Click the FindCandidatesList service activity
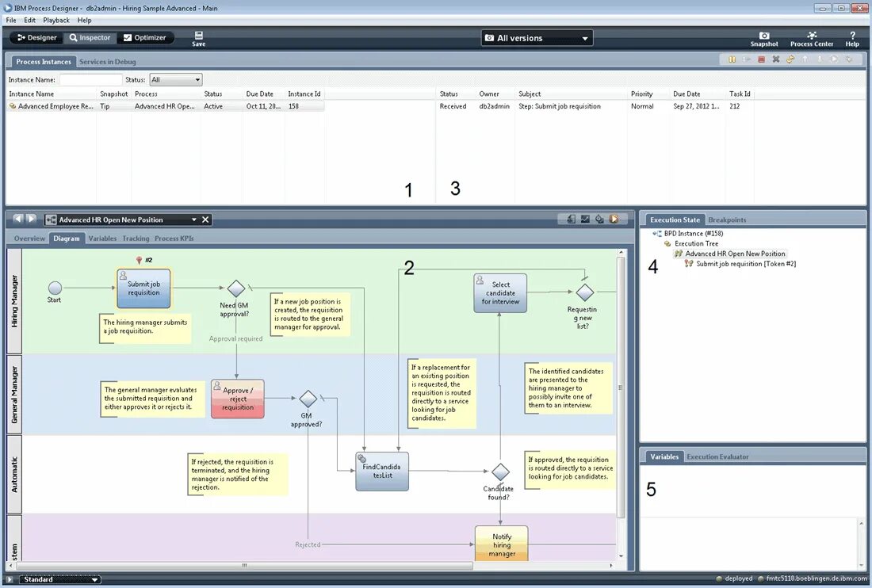 382,472
